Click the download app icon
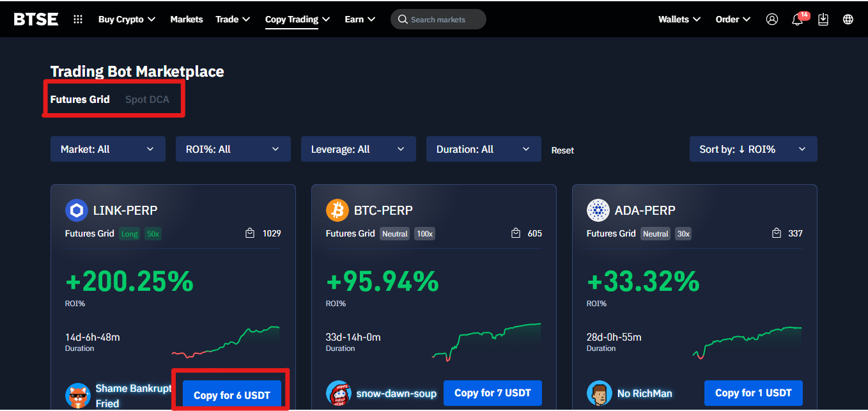Image resolution: width=868 pixels, height=411 pixels. pyautogui.click(x=823, y=19)
